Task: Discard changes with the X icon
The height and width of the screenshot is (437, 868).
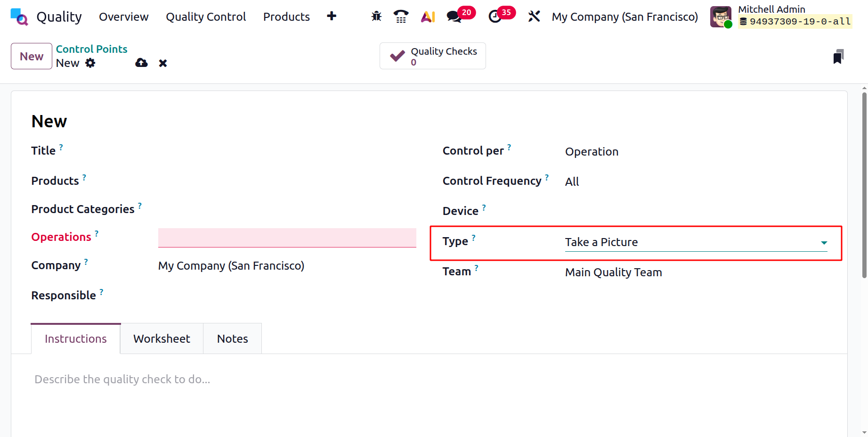Action: pos(163,63)
